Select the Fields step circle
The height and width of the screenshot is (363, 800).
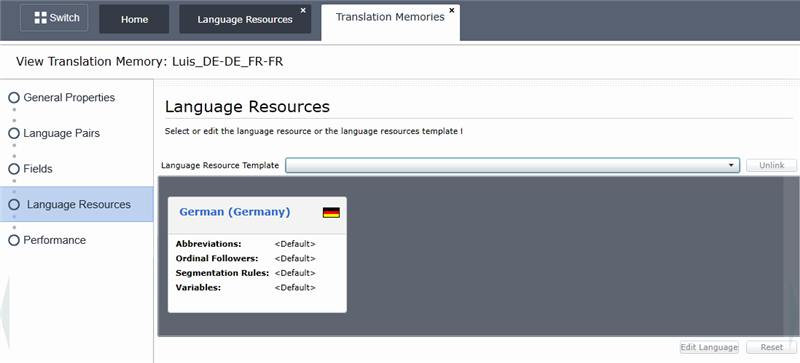click(x=14, y=169)
